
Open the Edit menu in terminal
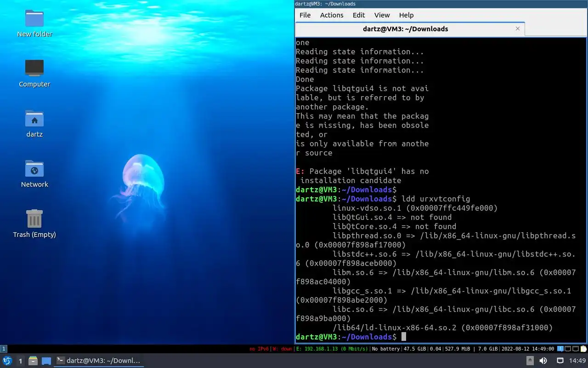pos(359,15)
